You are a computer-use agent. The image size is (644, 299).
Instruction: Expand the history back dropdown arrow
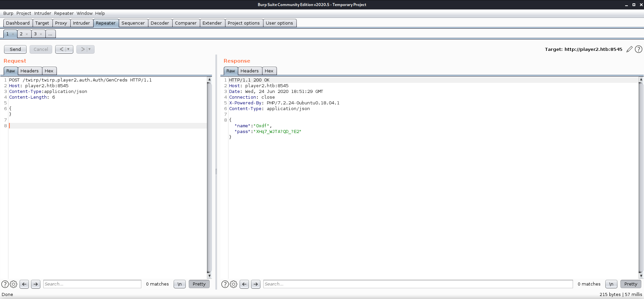coord(68,49)
